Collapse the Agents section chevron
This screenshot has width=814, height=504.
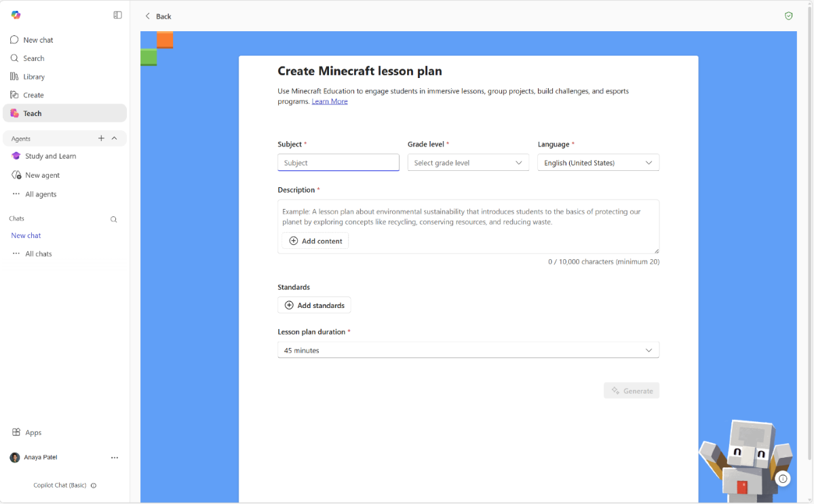114,138
